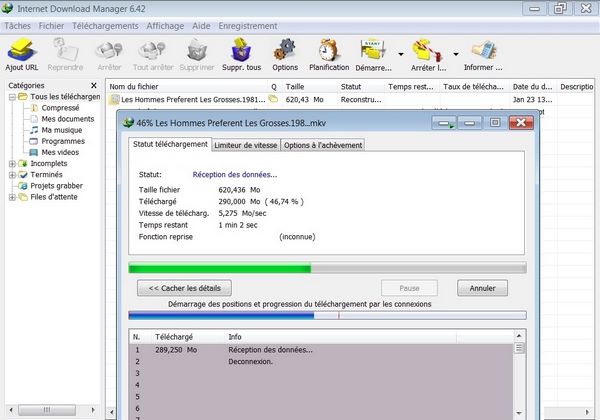Sort by Date du d... column header
Screen dimensions: 600x420
click(x=533, y=87)
